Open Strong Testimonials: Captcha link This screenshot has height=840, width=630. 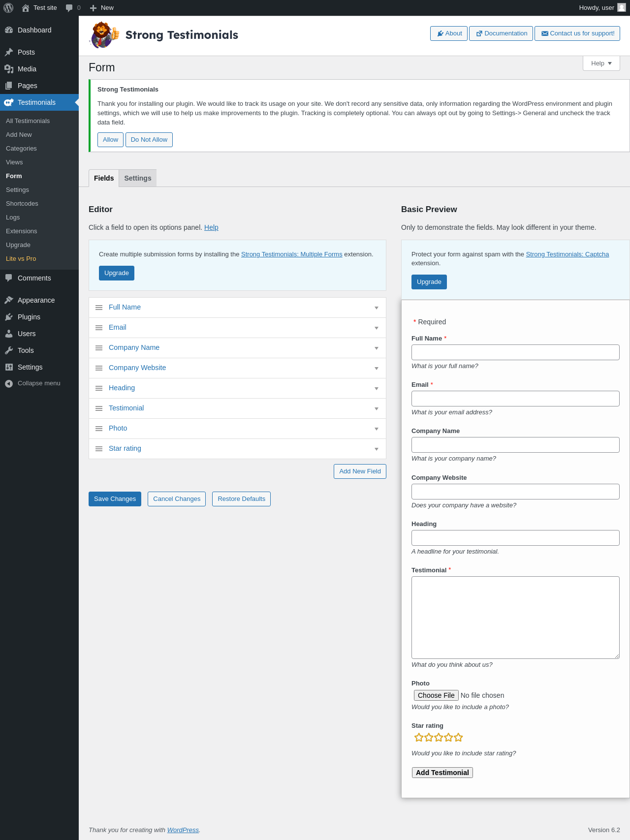pyautogui.click(x=567, y=254)
